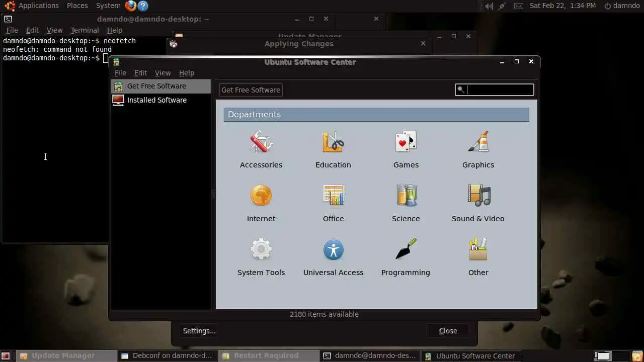Click the damndo user menu label
The width and height of the screenshot is (644, 362).
tap(626, 6)
